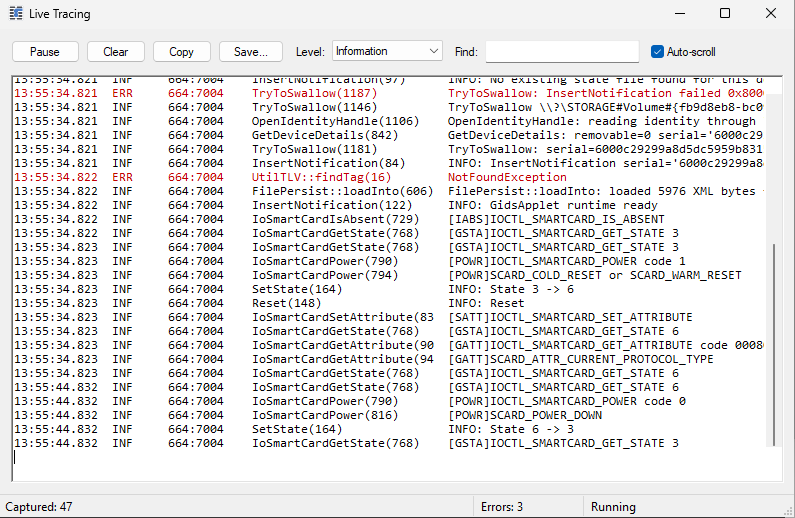Click the 13:55:34.822 ERR timestamp
The height and width of the screenshot is (518, 795).
tap(56, 177)
